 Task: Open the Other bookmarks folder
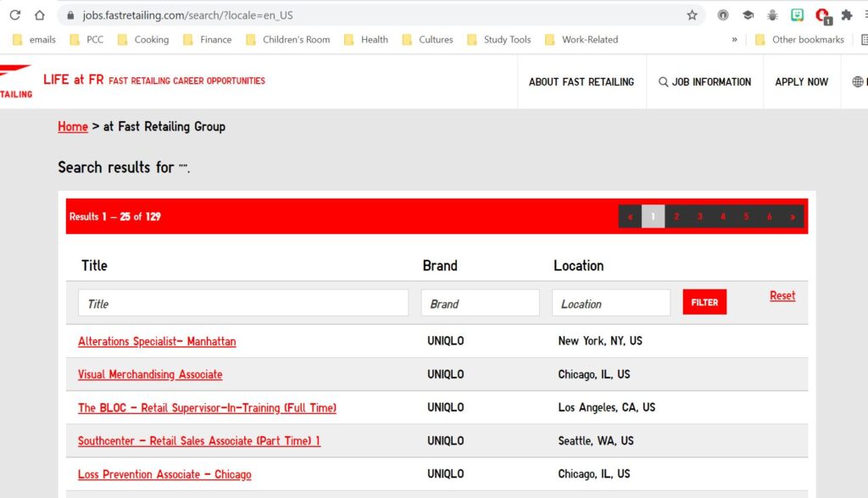(799, 39)
